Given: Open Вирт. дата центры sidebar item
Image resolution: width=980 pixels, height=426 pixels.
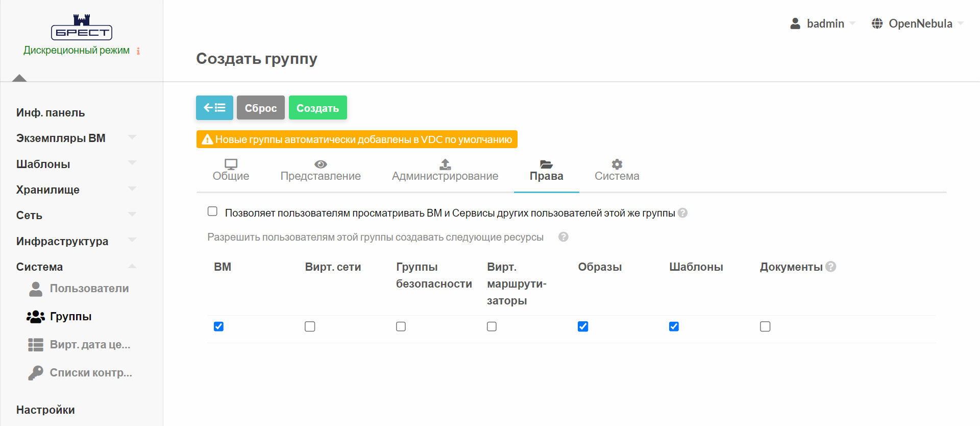Looking at the screenshot, I should (90, 345).
